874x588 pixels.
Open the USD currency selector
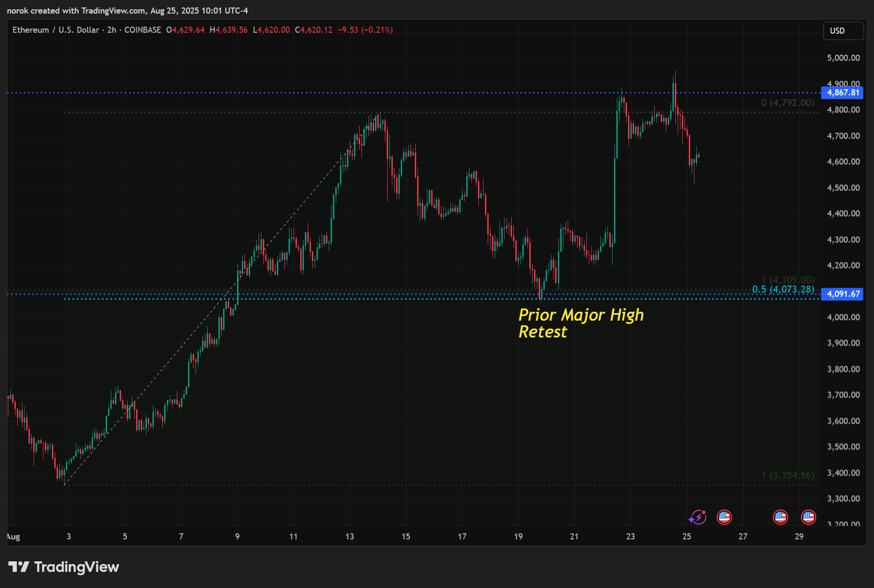tap(843, 31)
